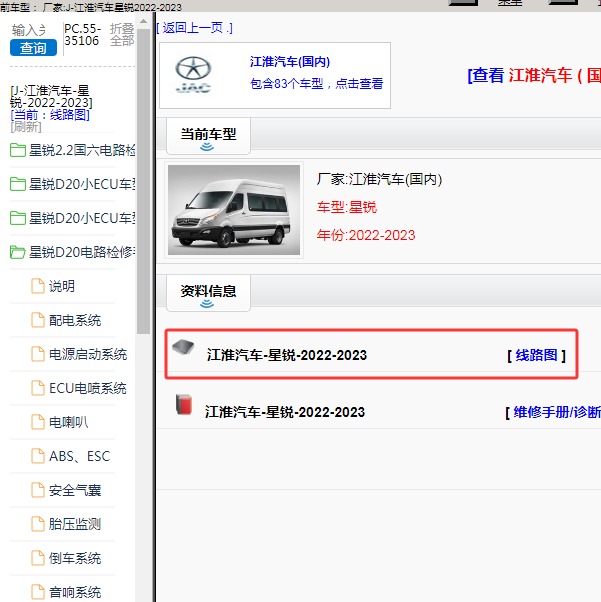
Task: Open the 倒车系统 document
Action: pos(66,558)
